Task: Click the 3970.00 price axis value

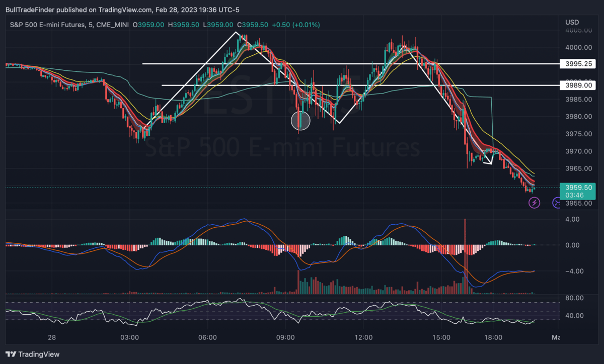Action: (578, 151)
